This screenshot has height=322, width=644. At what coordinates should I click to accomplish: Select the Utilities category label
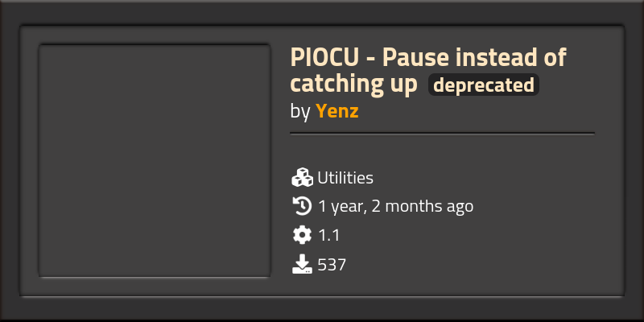click(345, 178)
